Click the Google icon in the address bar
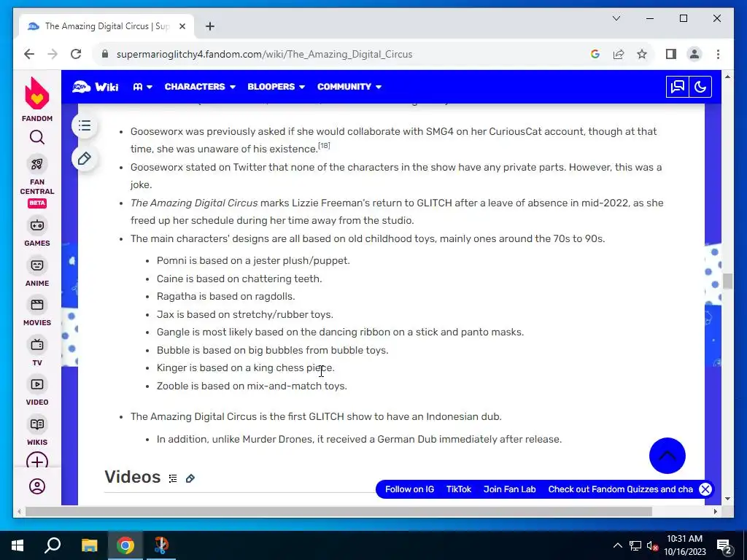The height and width of the screenshot is (560, 747). click(x=595, y=54)
